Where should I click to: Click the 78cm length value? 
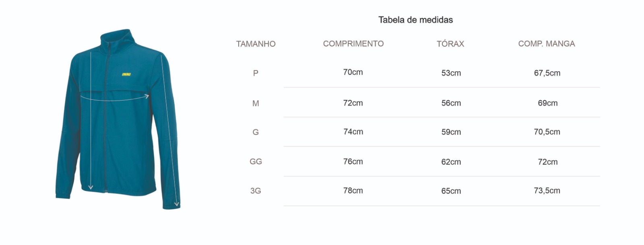coord(353,191)
